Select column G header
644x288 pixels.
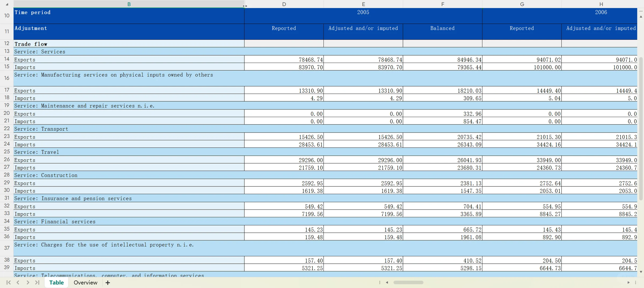[x=522, y=4]
